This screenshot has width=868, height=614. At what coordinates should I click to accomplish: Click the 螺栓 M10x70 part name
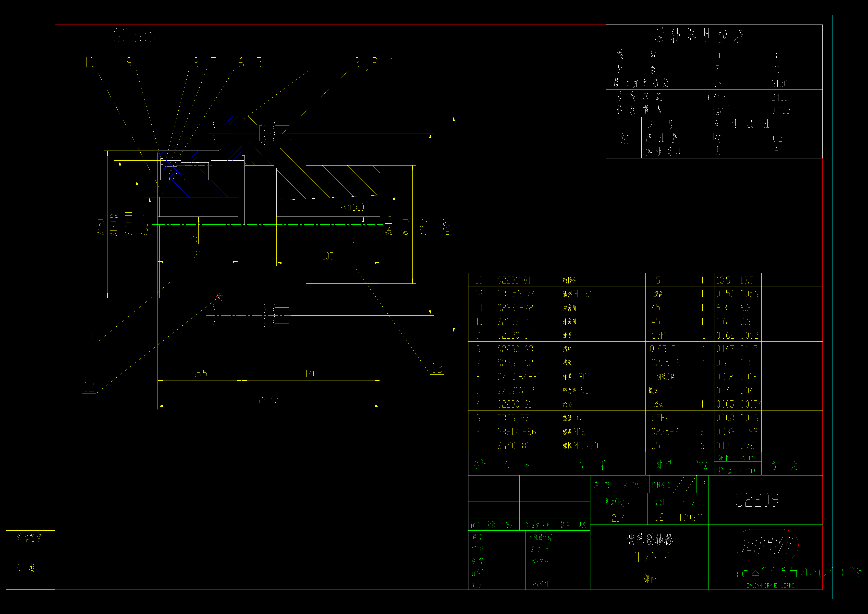pyautogui.click(x=580, y=446)
